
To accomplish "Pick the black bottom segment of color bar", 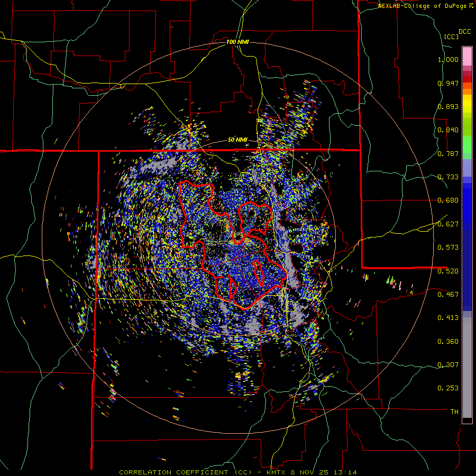I will pos(467,420).
